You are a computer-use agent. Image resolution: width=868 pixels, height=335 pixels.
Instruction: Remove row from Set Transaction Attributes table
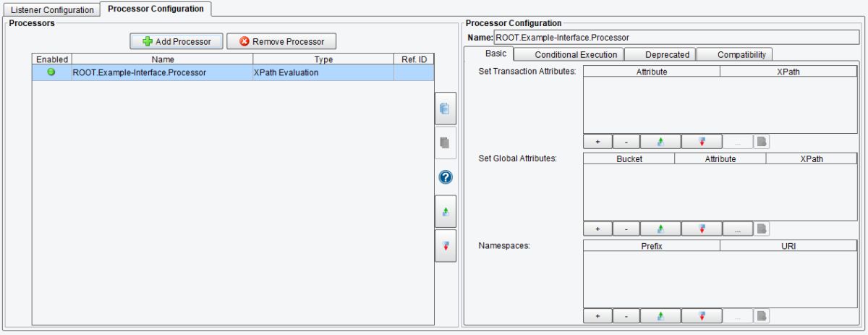tap(625, 143)
